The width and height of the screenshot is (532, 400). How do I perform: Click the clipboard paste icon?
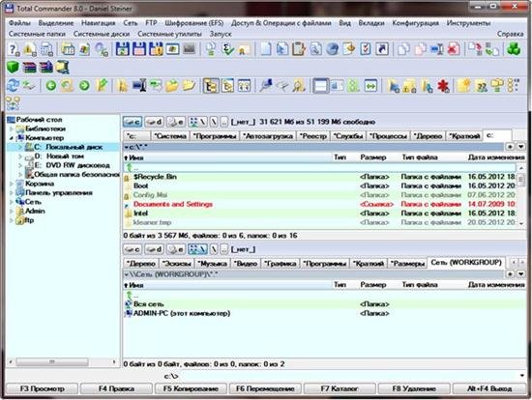click(299, 49)
